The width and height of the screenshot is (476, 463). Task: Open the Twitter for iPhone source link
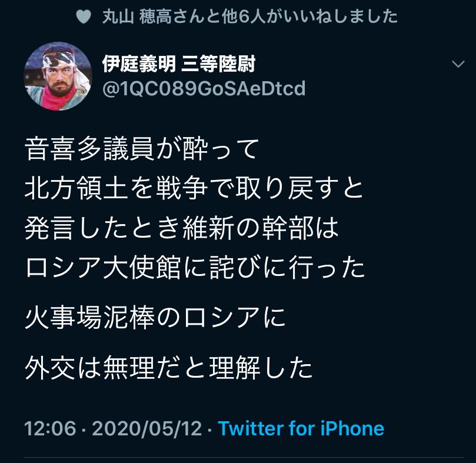301,428
